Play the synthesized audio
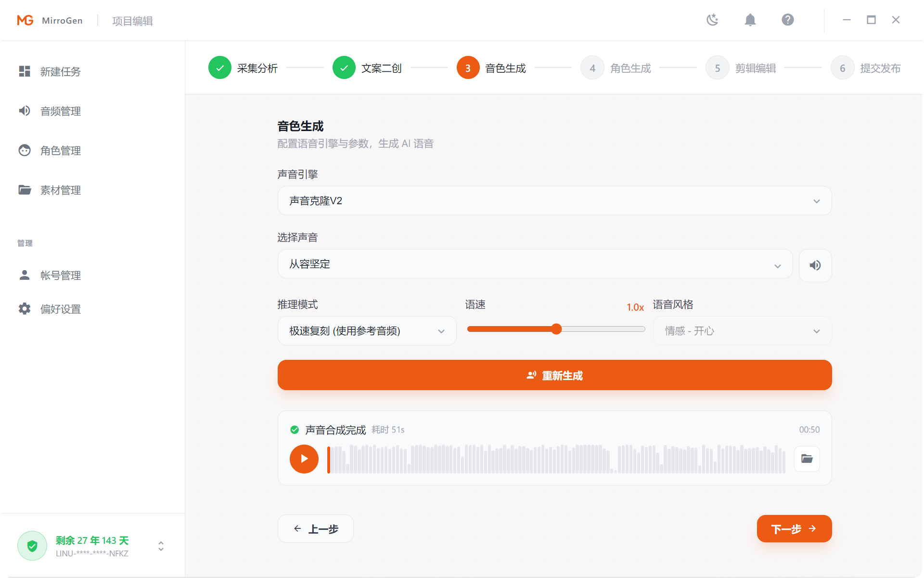Screen dimensions: 924x578 pyautogui.click(x=304, y=459)
